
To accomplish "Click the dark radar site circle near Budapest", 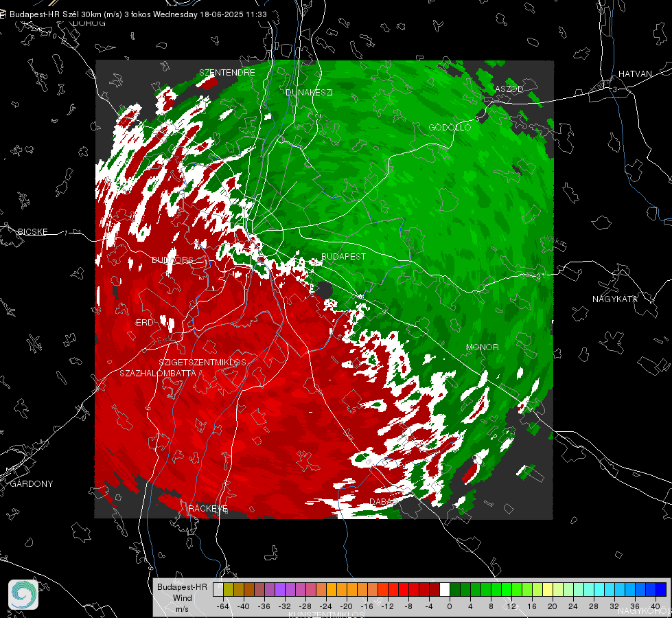I will tap(324, 290).
